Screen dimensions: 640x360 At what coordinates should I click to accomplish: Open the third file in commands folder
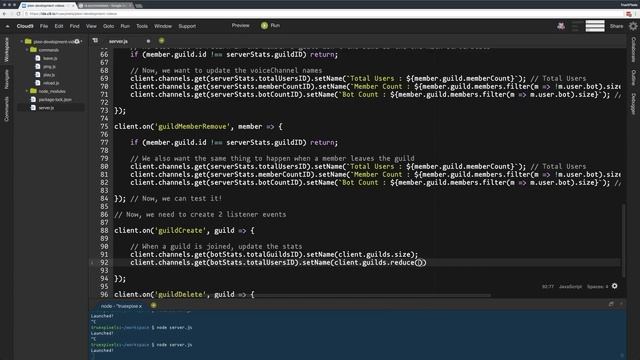(49, 75)
